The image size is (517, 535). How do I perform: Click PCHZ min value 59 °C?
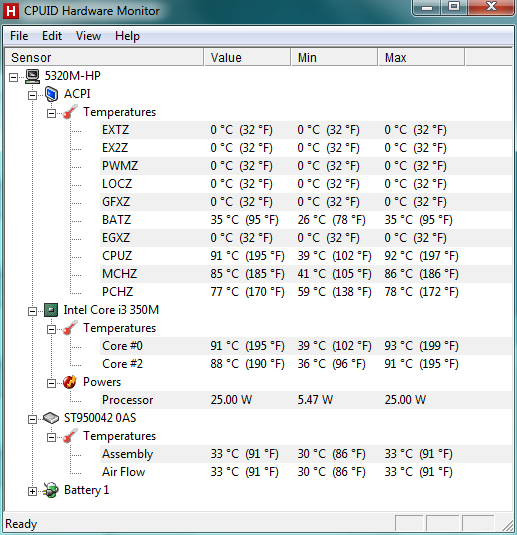334,292
